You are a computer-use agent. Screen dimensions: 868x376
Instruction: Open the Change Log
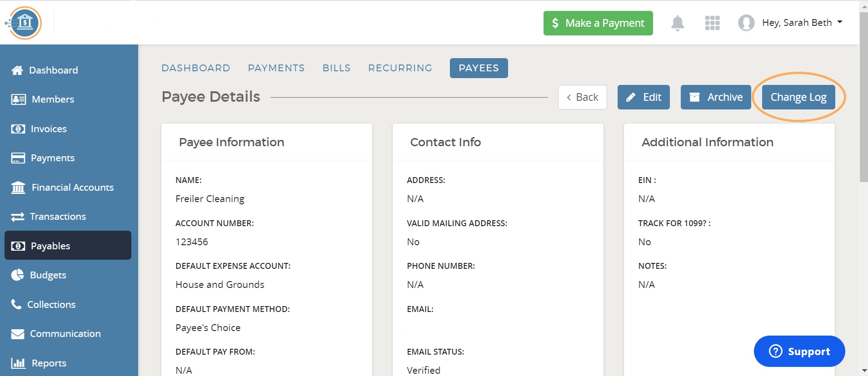pyautogui.click(x=798, y=97)
